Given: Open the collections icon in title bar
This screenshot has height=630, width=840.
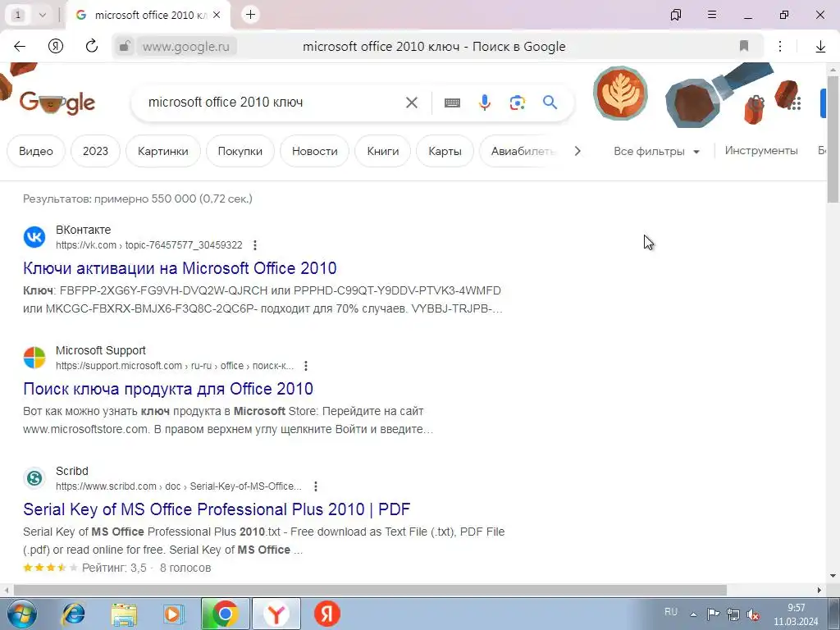Looking at the screenshot, I should click(x=676, y=15).
